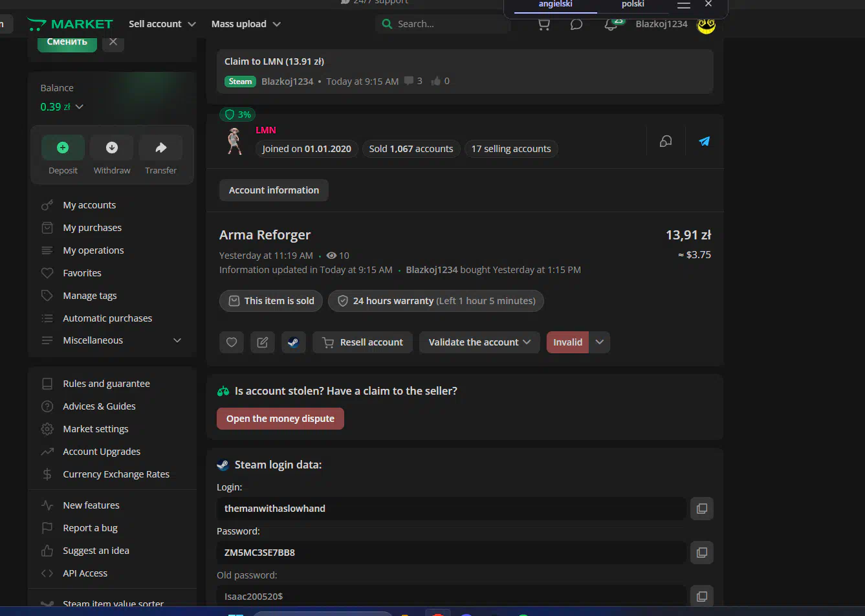Click Open the money dispute button
Viewport: 865px width, 616px height.
(280, 419)
